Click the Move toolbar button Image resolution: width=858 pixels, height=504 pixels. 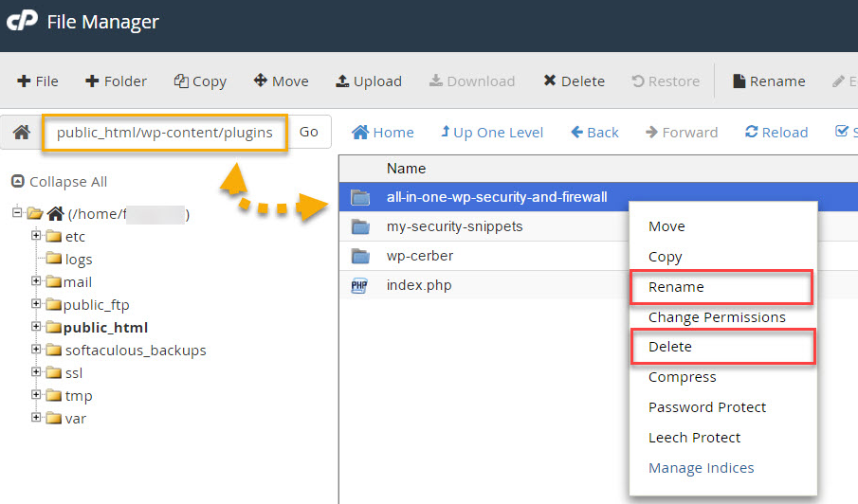(x=282, y=81)
